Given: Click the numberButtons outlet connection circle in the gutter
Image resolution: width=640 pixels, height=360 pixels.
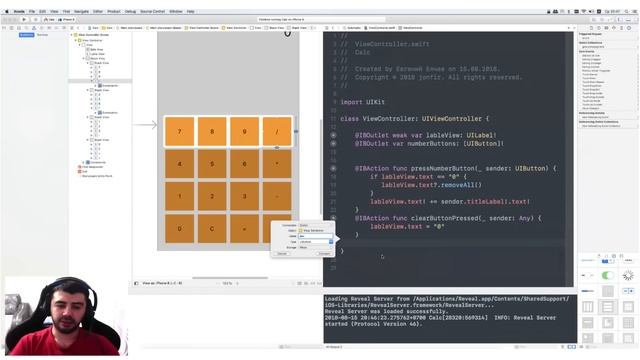Looking at the screenshot, I should click(333, 144).
